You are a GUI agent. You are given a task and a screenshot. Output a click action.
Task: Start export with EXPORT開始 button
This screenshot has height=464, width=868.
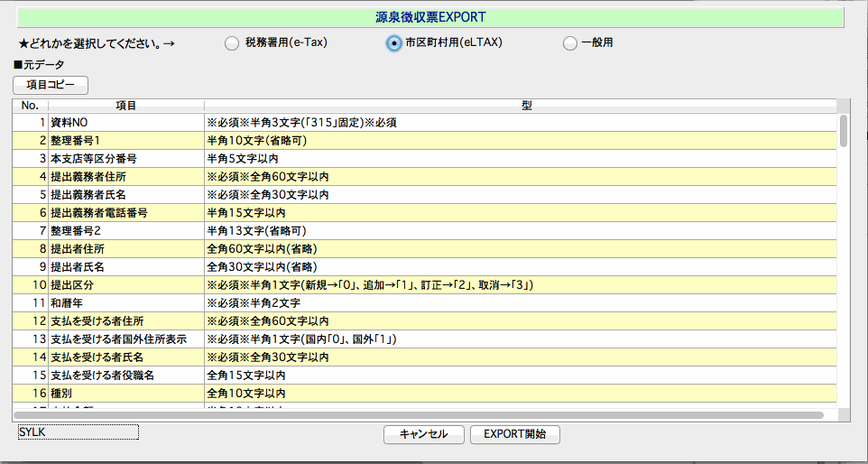coord(514,434)
